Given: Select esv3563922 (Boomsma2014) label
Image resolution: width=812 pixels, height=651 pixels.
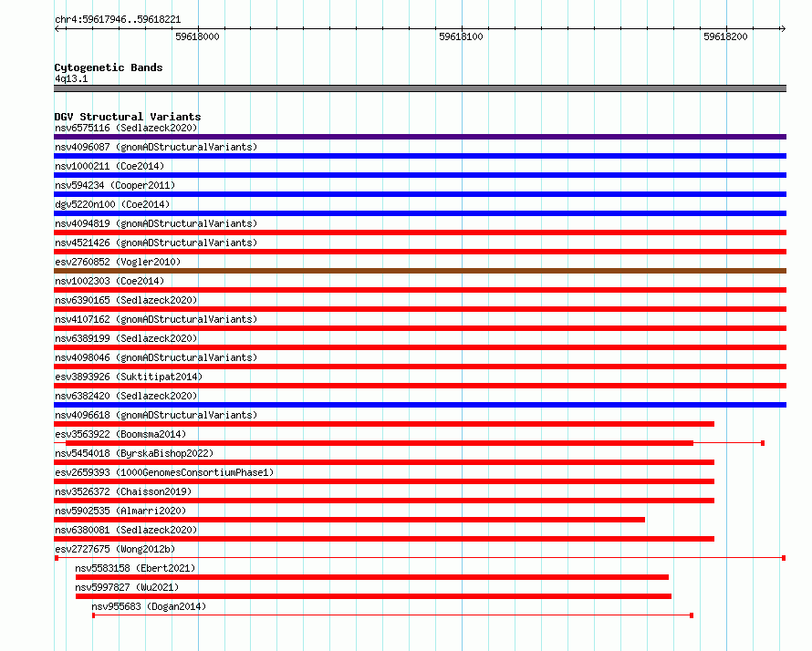Looking at the screenshot, I should coord(120,434).
